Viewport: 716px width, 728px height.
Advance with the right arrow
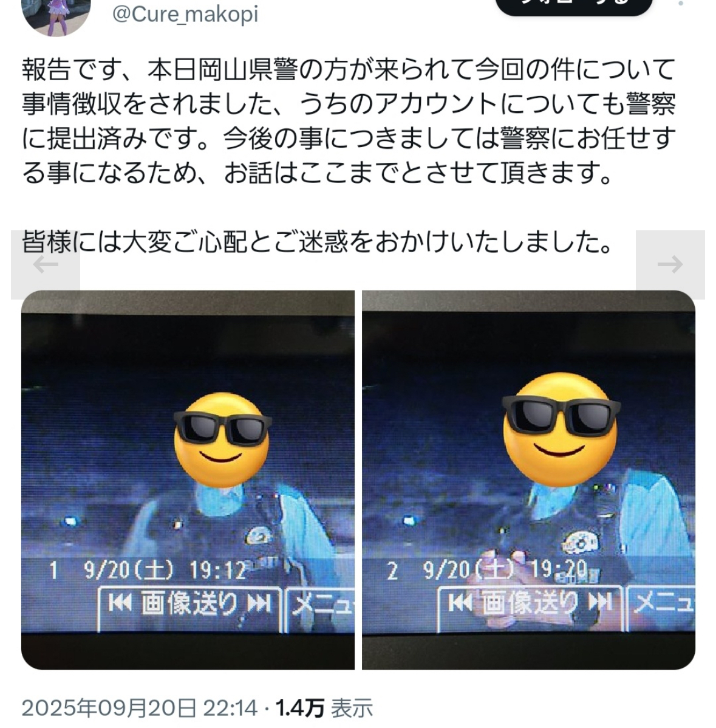670,264
